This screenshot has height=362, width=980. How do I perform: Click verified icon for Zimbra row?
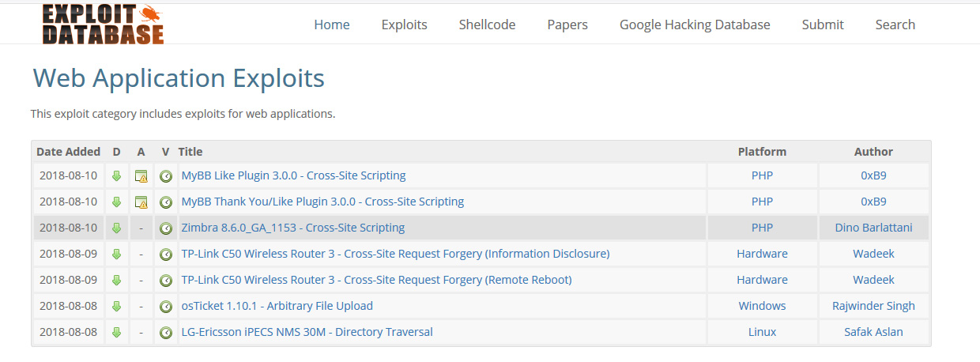pyautogui.click(x=166, y=228)
